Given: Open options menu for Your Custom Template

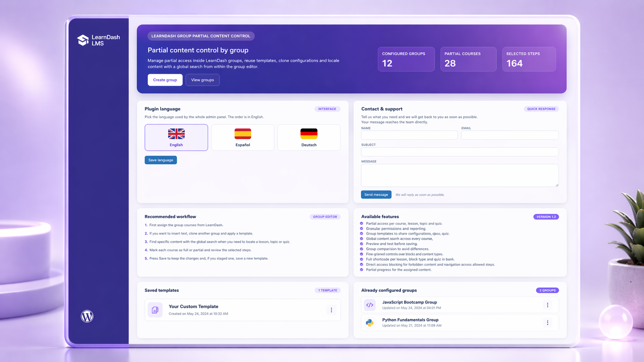Looking at the screenshot, I should pyautogui.click(x=331, y=310).
